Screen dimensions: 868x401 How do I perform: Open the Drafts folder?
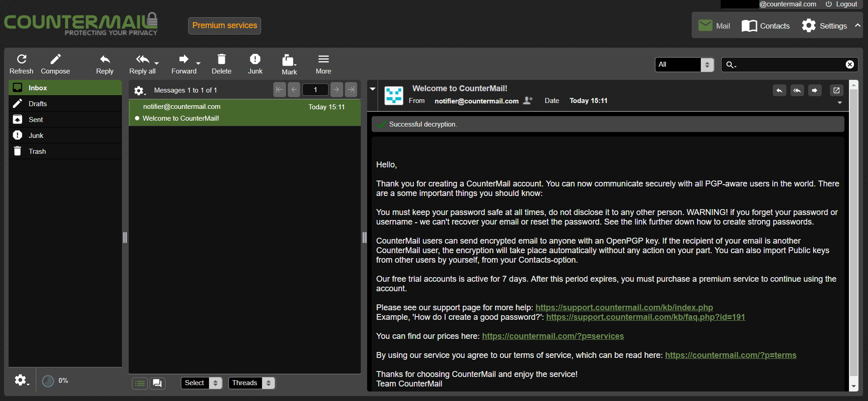(x=38, y=104)
